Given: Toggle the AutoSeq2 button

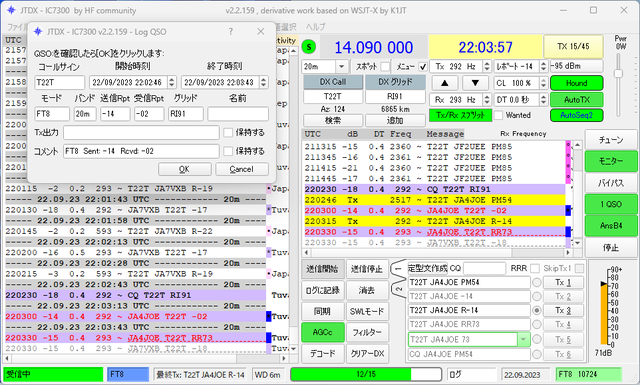Looking at the screenshot, I should [576, 115].
